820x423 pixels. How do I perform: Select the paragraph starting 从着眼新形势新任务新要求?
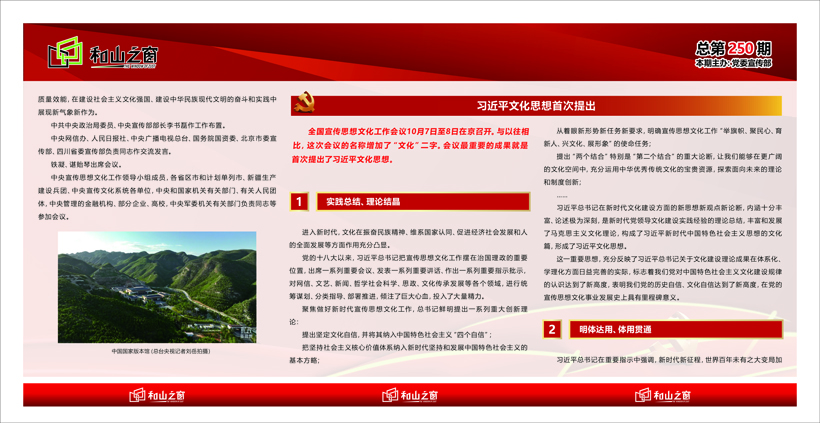point(663,136)
